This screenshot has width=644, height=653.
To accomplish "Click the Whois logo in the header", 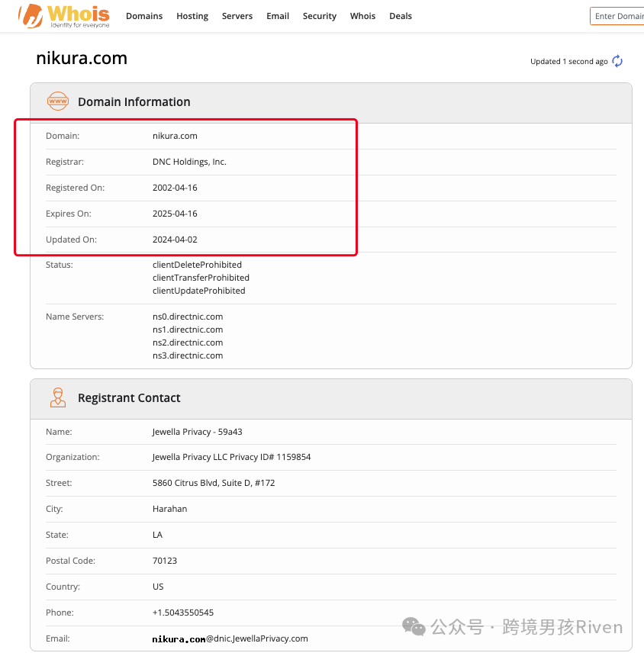I will tap(64, 16).
